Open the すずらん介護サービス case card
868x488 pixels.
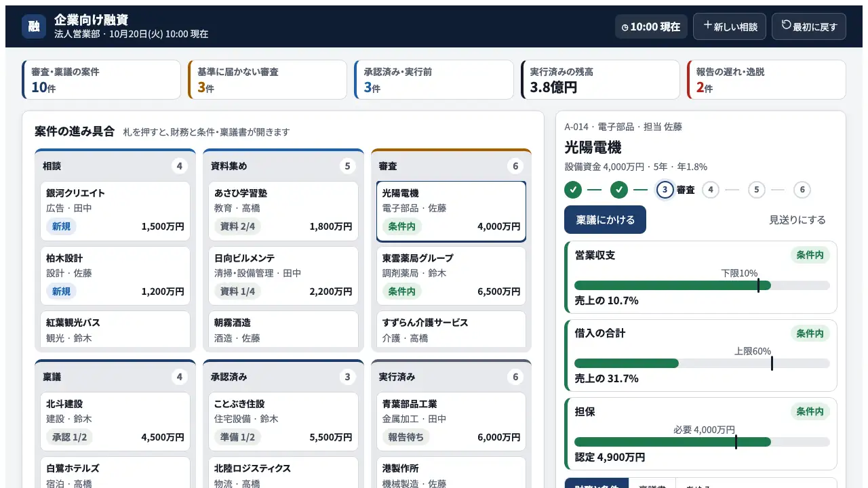pyautogui.click(x=451, y=329)
